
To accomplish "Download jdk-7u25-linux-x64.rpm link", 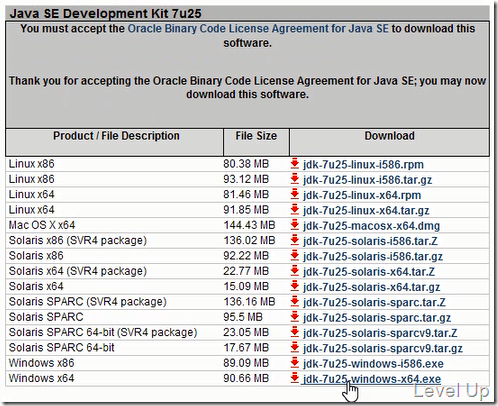I will (x=362, y=195).
